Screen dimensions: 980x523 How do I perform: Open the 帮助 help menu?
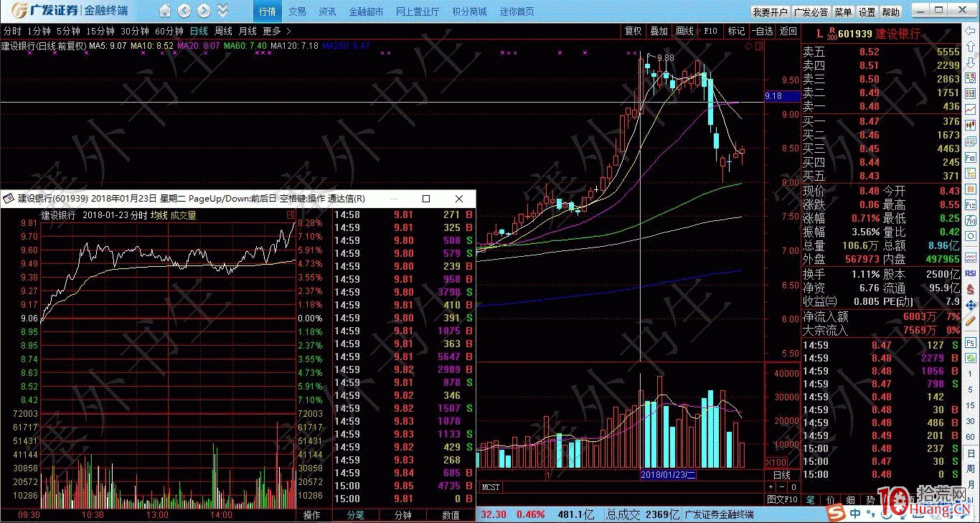click(890, 12)
